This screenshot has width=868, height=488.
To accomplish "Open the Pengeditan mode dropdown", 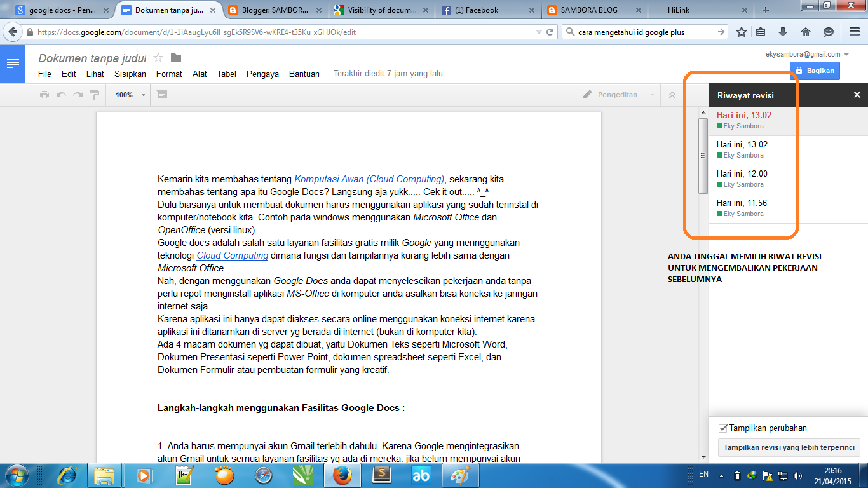I will click(619, 95).
